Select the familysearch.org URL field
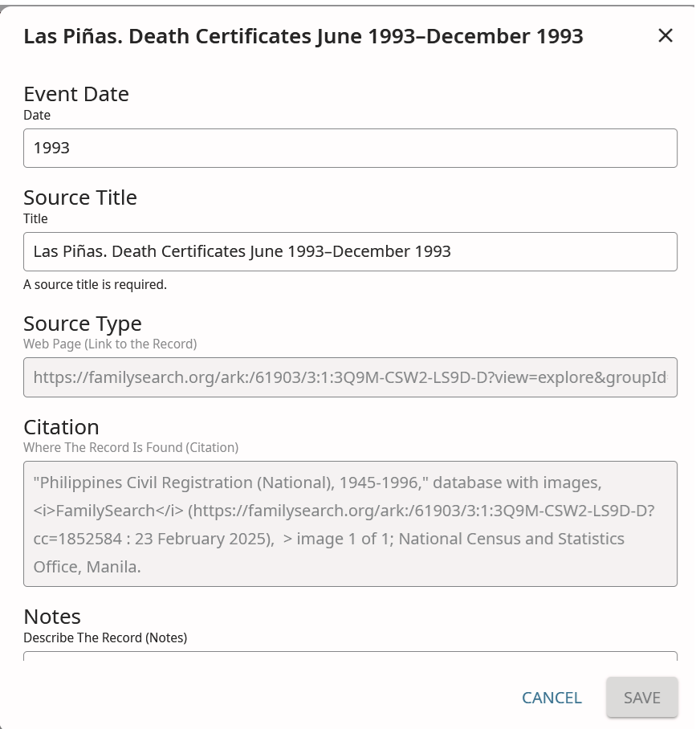The height and width of the screenshot is (729, 700). (350, 377)
